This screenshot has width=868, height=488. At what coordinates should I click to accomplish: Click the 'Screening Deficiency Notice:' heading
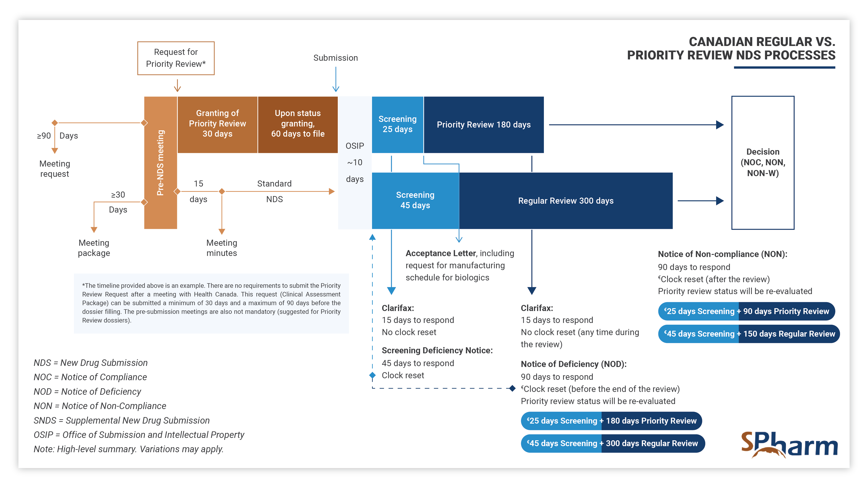coord(437,350)
